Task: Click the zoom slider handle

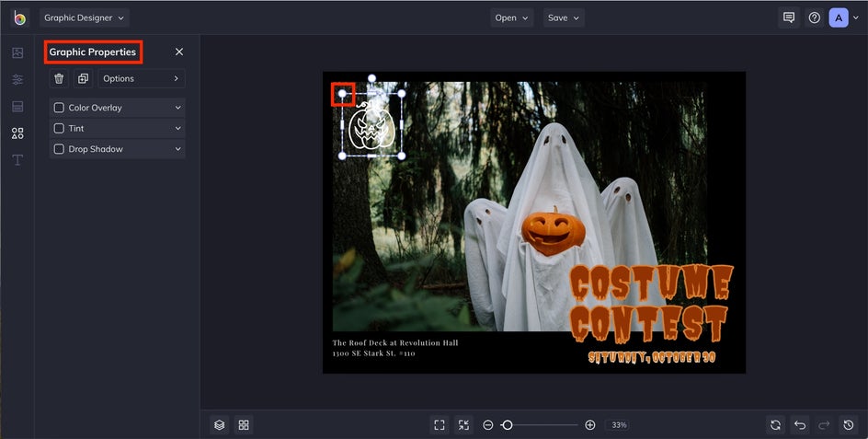Action: 507,425
